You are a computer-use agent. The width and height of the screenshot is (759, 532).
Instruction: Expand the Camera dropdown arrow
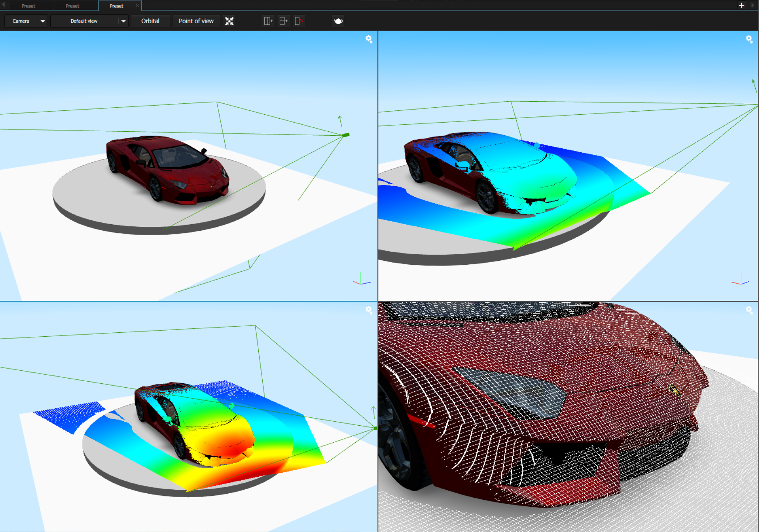pyautogui.click(x=43, y=21)
